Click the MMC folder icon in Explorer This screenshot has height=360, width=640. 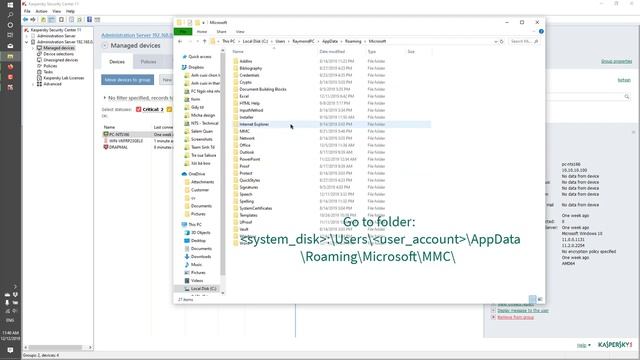tap(236, 131)
